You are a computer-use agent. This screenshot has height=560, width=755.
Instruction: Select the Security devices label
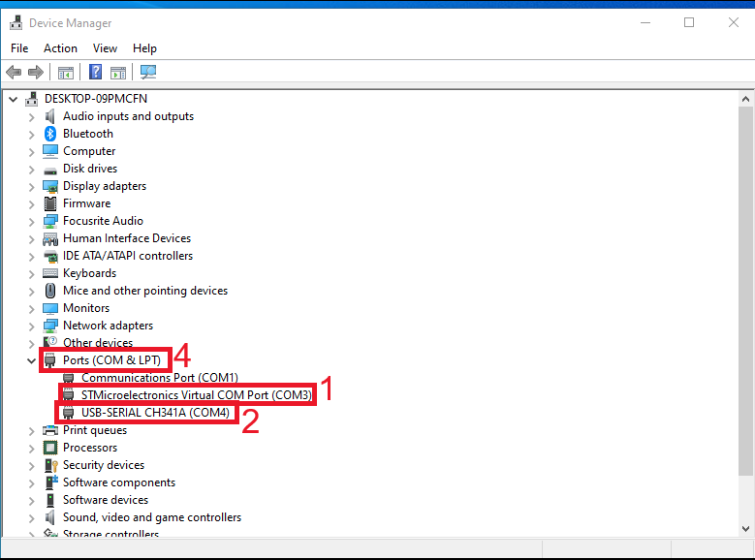[104, 465]
